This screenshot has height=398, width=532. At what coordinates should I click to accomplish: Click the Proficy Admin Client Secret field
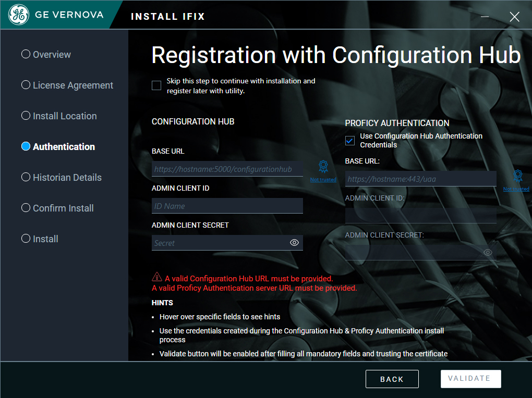(x=421, y=253)
